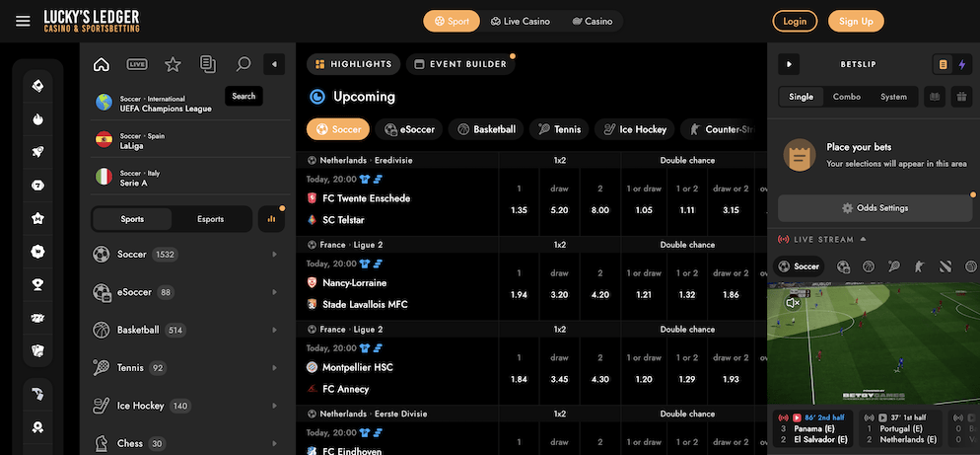Viewport: 980px width, 455px height.
Task: Select the Combo bet type
Action: point(847,97)
